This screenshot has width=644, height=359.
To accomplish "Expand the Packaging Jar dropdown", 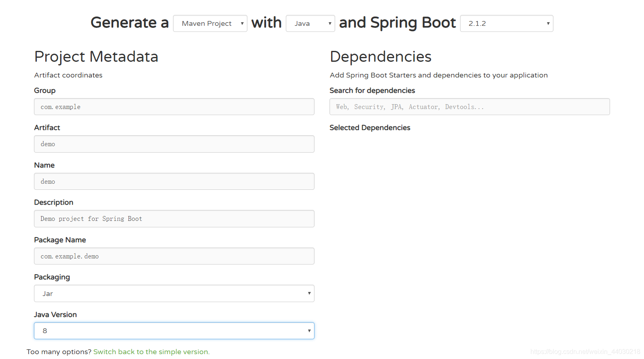I will 174,294.
